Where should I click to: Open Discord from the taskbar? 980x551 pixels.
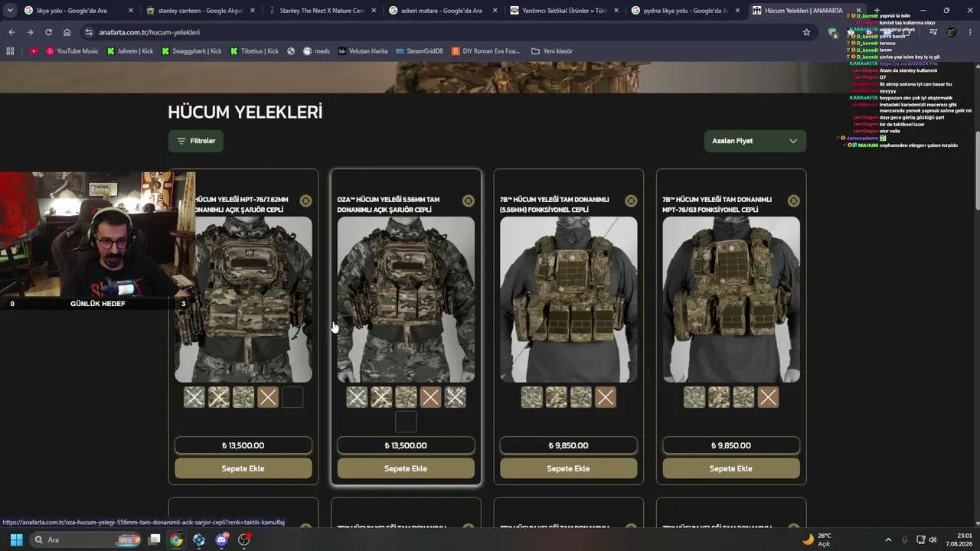[x=222, y=540]
